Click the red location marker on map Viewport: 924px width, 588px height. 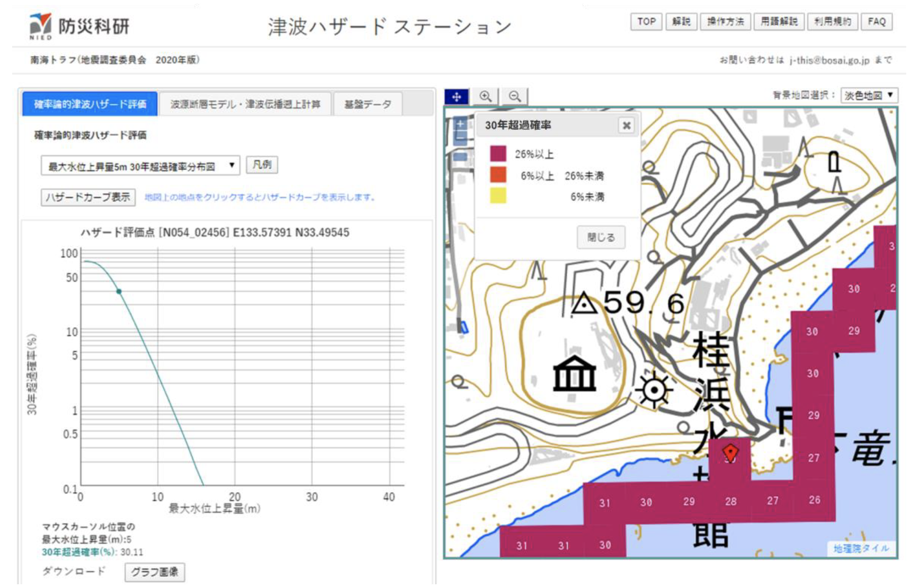point(730,452)
